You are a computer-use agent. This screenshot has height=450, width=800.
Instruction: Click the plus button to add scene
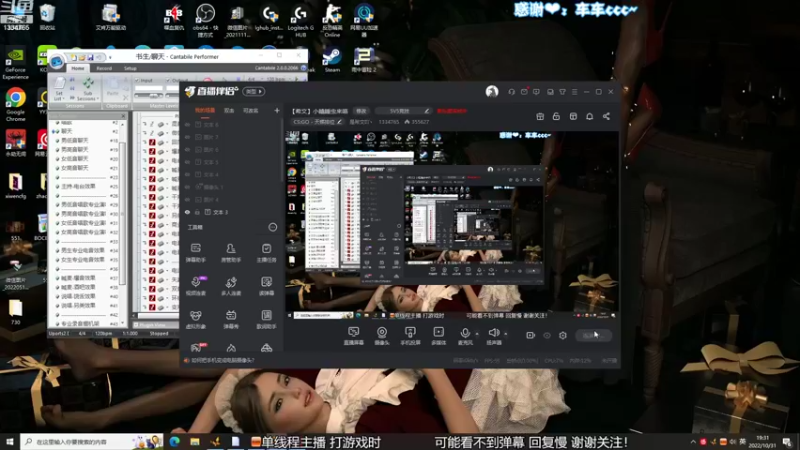tap(276, 110)
